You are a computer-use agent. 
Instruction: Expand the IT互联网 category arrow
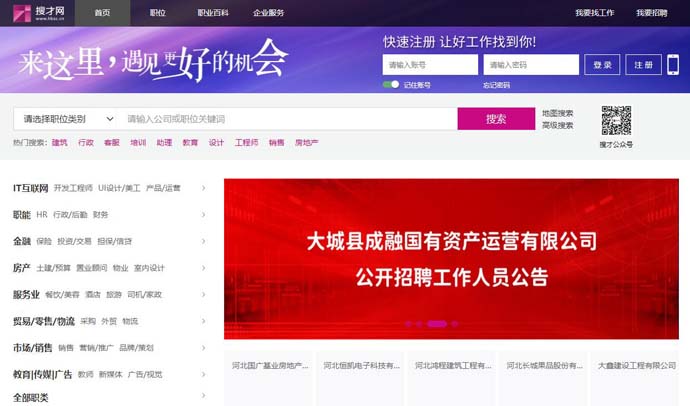pyautogui.click(x=203, y=188)
